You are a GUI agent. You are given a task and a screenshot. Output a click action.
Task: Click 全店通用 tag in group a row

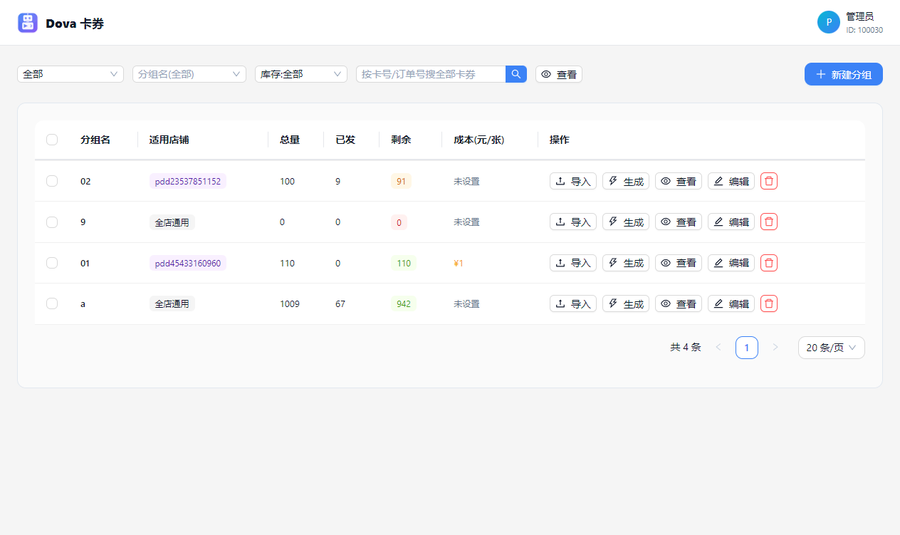[x=172, y=304]
